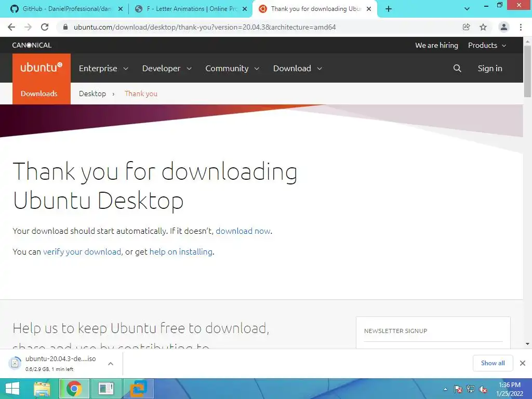This screenshot has height=399, width=532.
Task: Expand the Community menu
Action: pos(232,68)
